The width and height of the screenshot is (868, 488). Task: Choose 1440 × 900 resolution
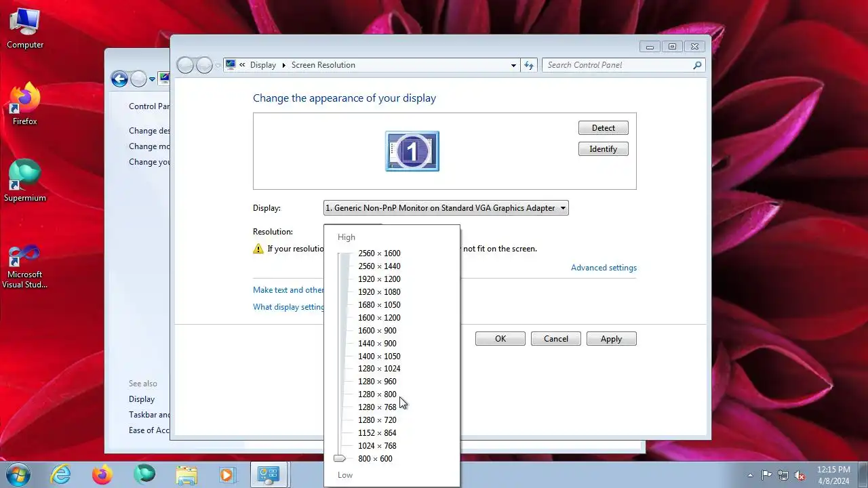click(x=377, y=344)
